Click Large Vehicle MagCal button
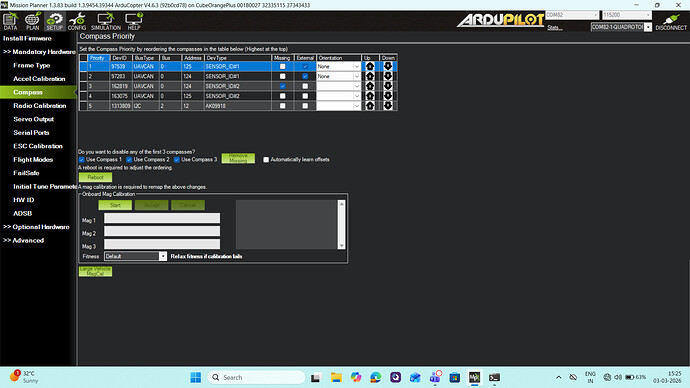The width and height of the screenshot is (690, 388). (x=95, y=271)
